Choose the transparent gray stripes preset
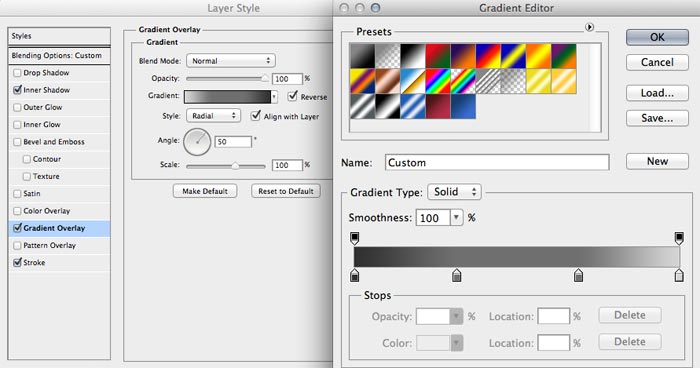 (488, 81)
